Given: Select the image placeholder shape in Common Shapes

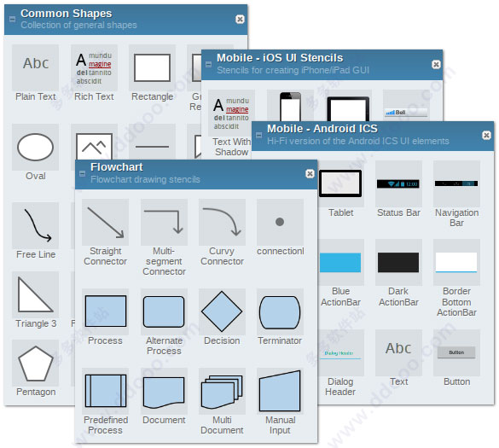Looking at the screenshot, I should (x=94, y=142).
